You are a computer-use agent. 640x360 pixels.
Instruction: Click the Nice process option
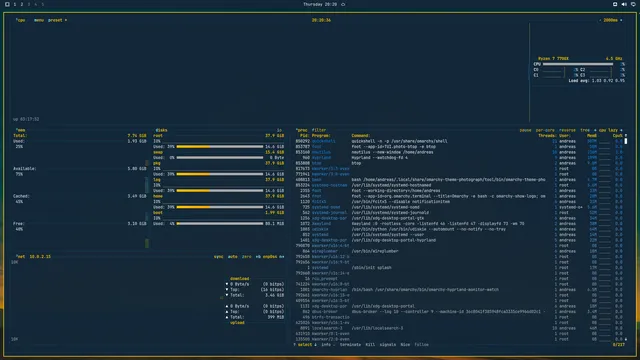[405, 345]
